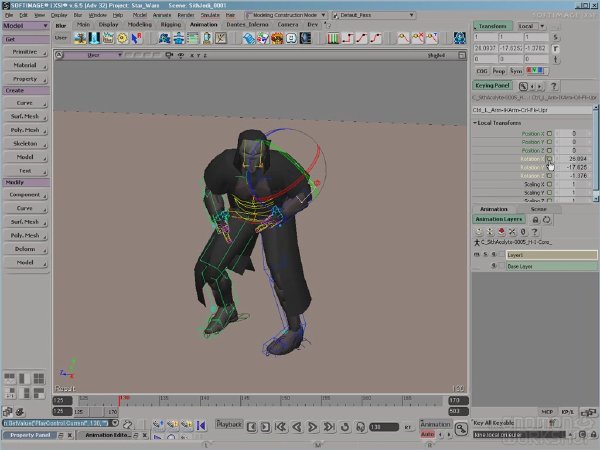Set the first step-curve interpolation icon

click(x=347, y=38)
